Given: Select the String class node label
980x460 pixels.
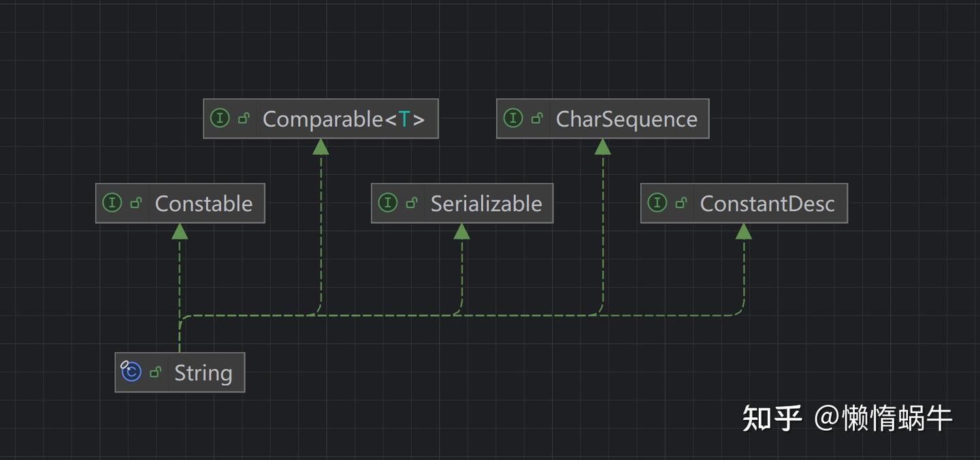Looking at the screenshot, I should [203, 372].
